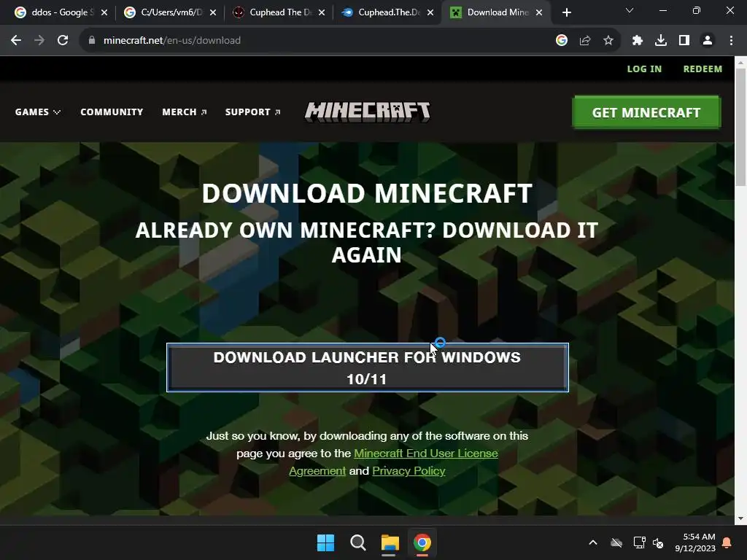Open the Chrome profile avatar menu

click(x=708, y=41)
